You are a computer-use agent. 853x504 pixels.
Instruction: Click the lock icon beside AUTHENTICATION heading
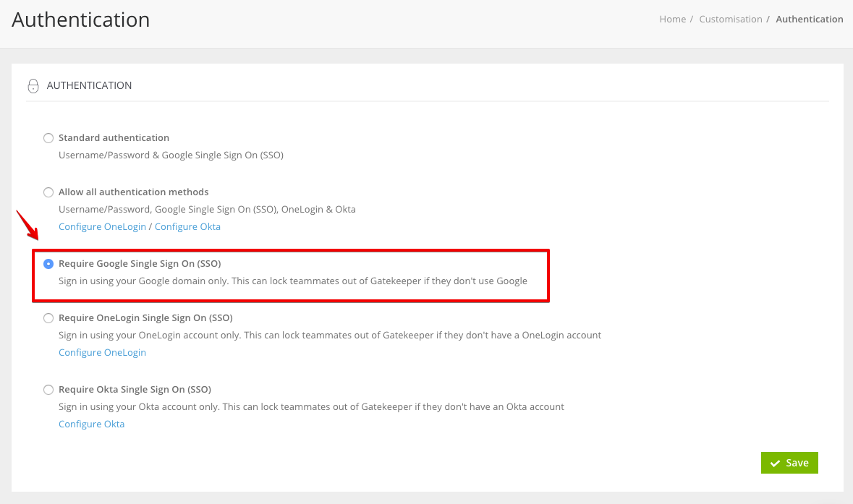[x=33, y=86]
